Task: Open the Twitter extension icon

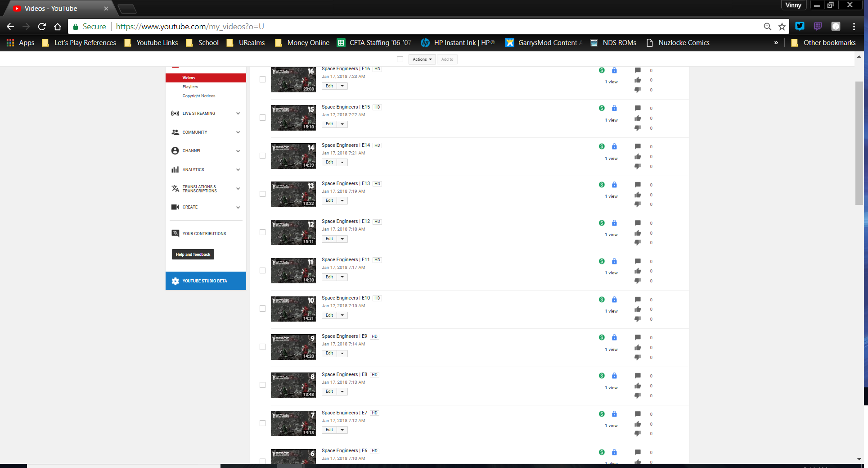Action: [800, 26]
